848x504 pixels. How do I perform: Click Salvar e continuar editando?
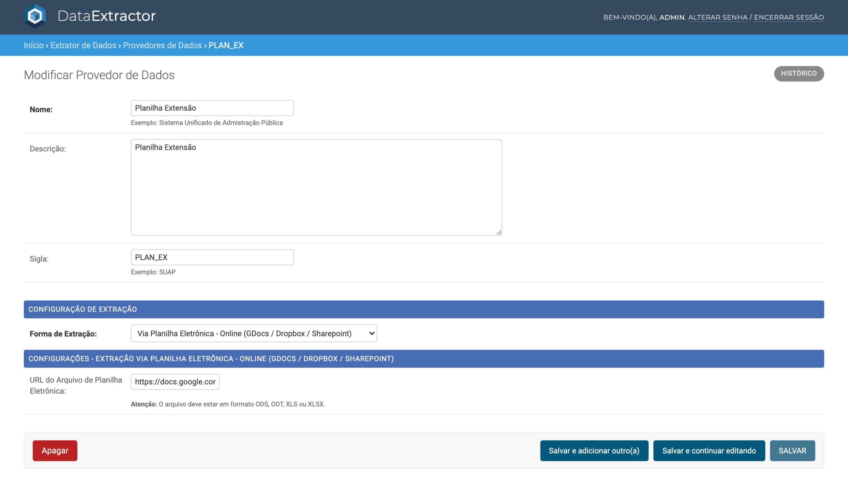coord(709,450)
